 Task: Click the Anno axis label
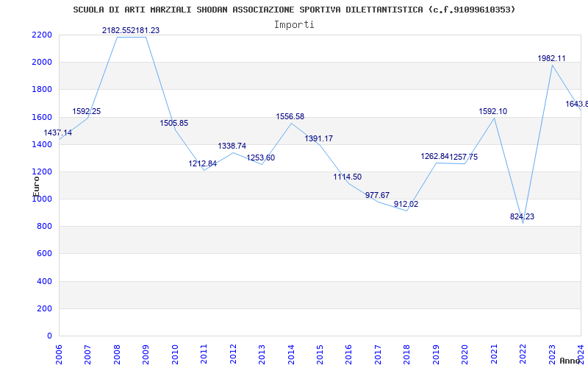tap(570, 361)
